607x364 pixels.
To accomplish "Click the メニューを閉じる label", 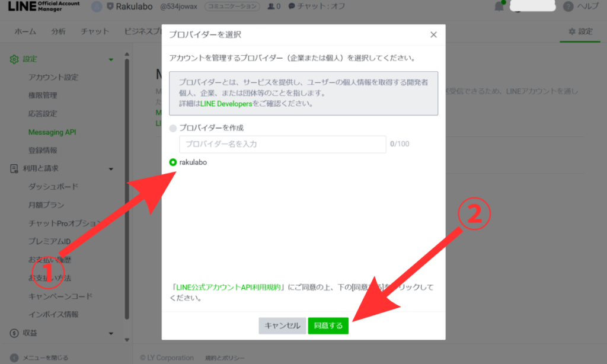I will coord(45,358).
